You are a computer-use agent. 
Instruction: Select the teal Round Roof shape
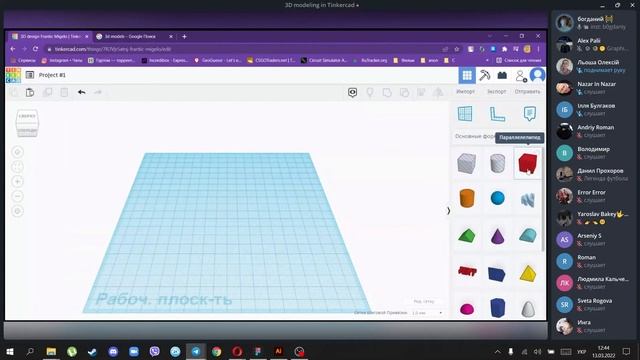pyautogui.click(x=528, y=236)
